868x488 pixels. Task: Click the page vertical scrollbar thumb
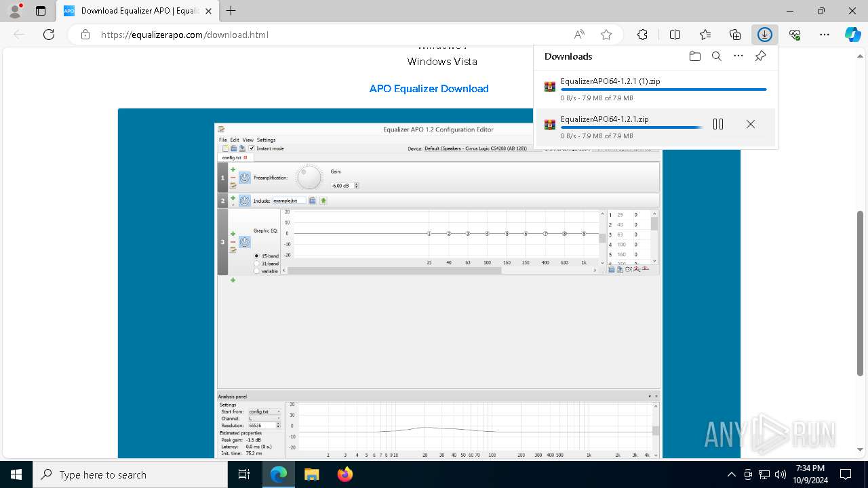click(x=860, y=293)
